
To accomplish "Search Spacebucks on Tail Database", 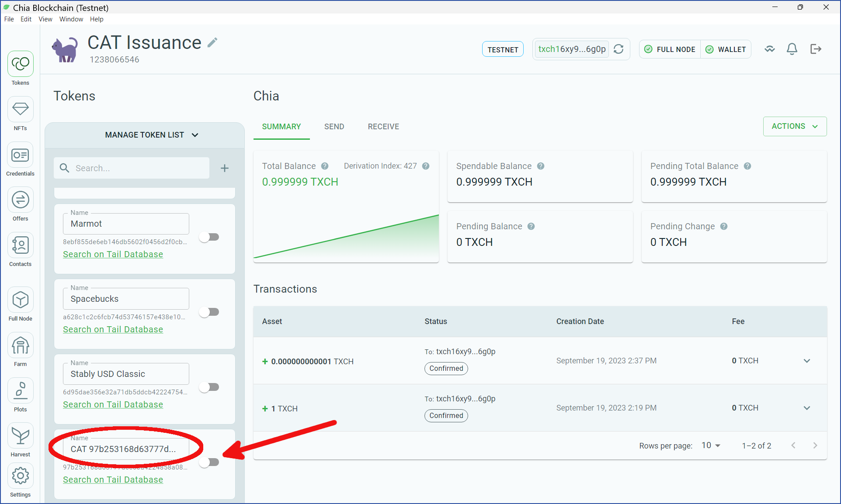I will coord(113,329).
